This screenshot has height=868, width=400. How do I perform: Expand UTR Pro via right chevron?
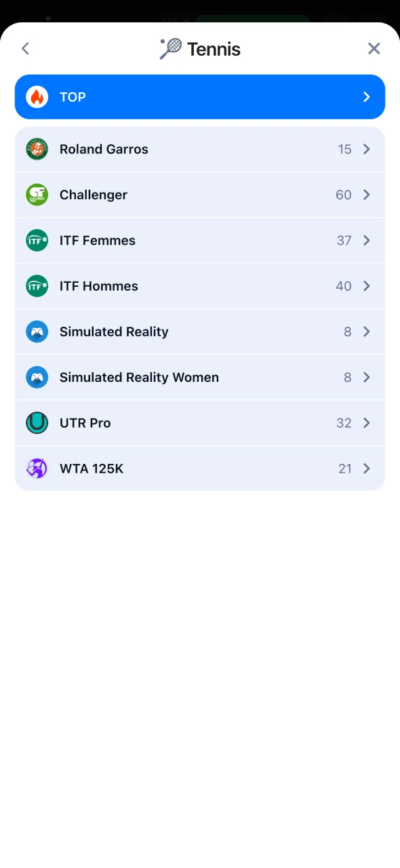click(367, 422)
